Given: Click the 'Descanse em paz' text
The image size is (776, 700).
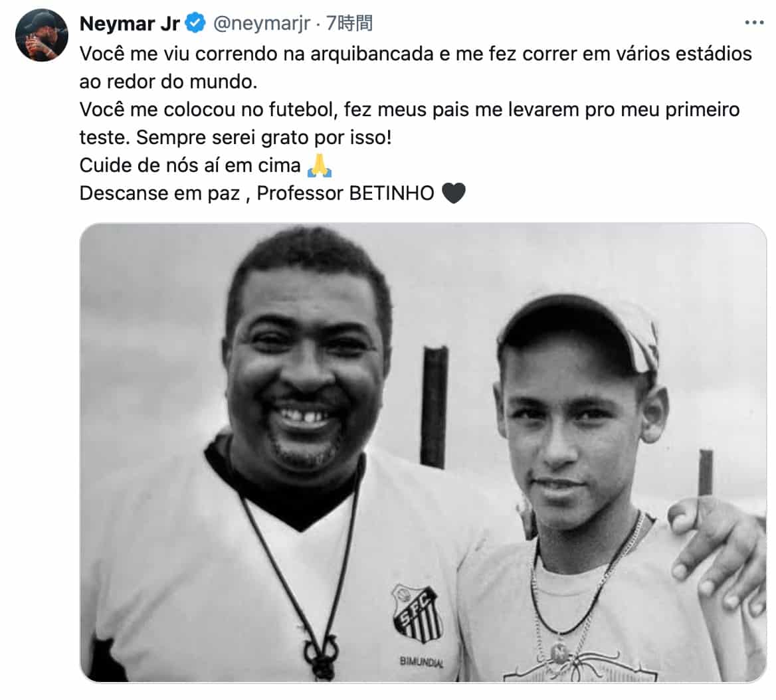Looking at the screenshot, I should [159, 193].
